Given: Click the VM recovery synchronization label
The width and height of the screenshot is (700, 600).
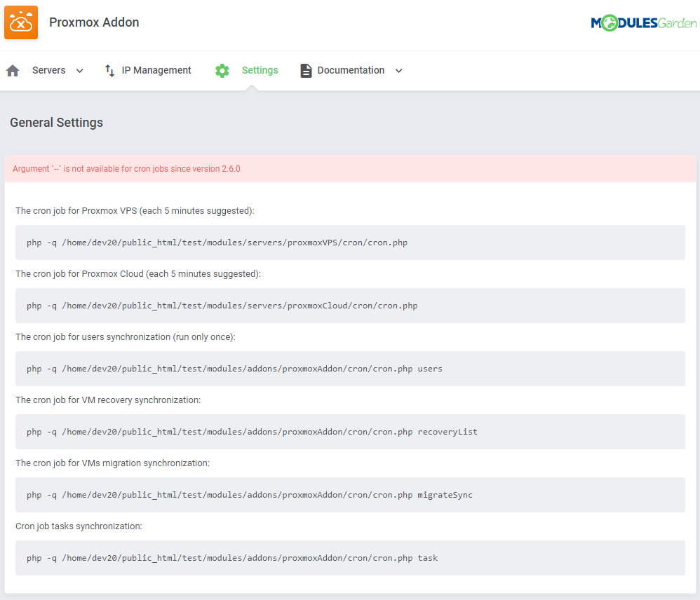Looking at the screenshot, I should pos(108,400).
